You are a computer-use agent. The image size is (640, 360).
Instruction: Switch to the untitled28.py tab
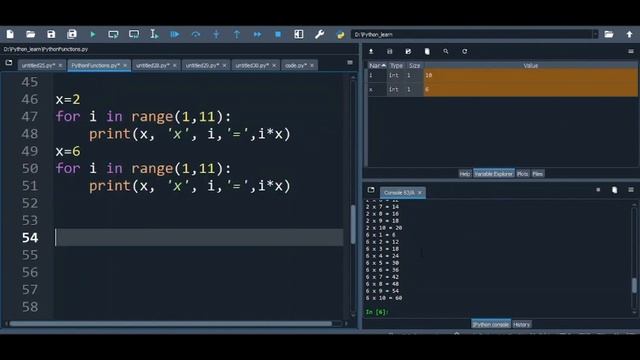coord(152,65)
